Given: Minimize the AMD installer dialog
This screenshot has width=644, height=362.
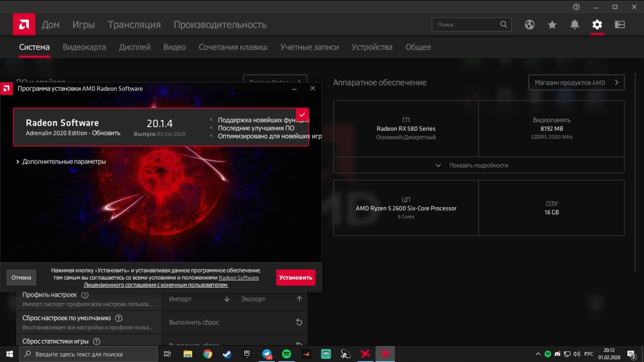Looking at the screenshot, I should 294,88.
